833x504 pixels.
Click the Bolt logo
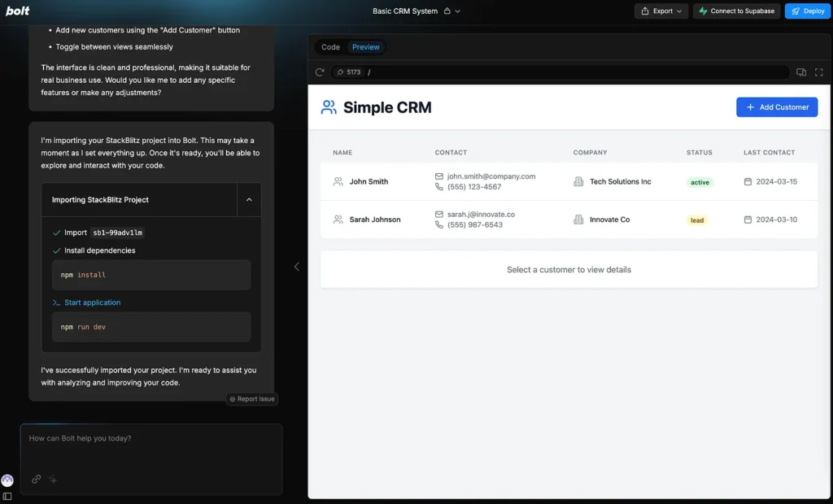18,11
